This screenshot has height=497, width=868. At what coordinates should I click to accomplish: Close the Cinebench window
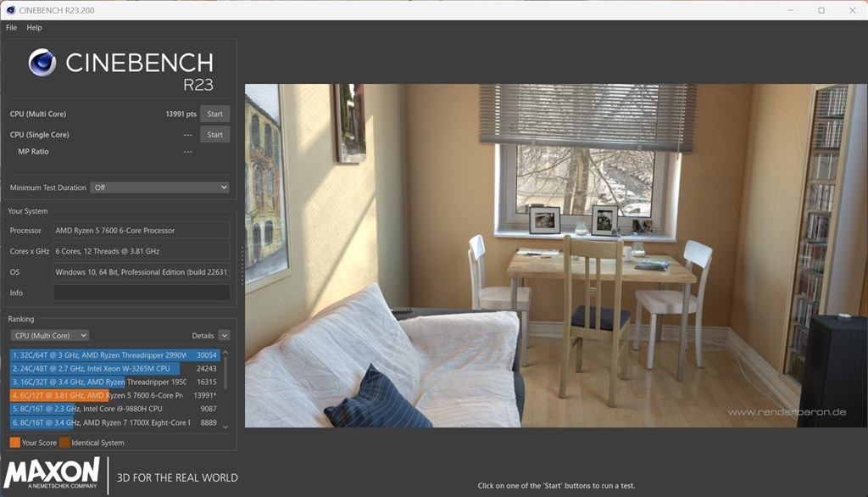[853, 10]
